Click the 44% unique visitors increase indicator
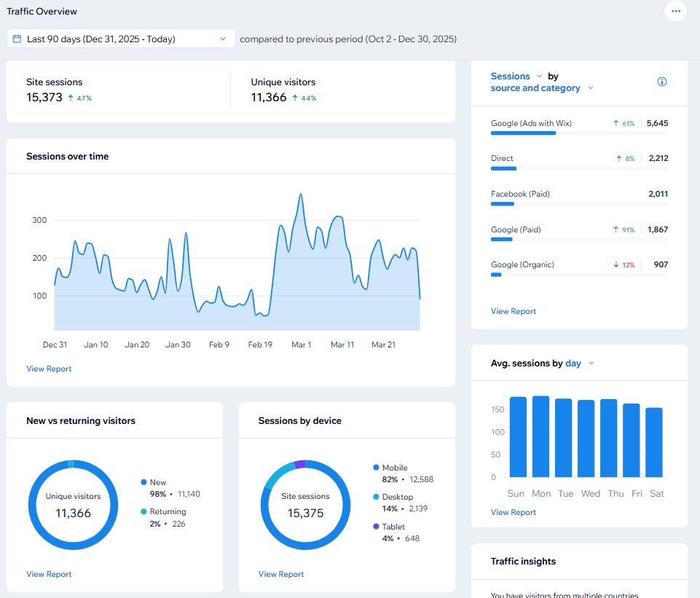 (304, 98)
